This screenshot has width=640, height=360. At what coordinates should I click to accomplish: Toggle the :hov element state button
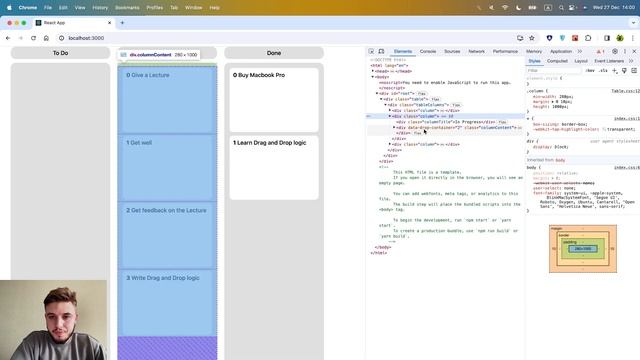pos(590,71)
